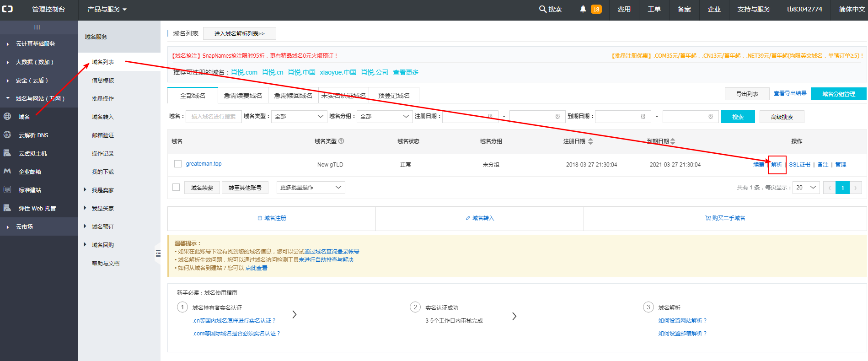The width and height of the screenshot is (868, 361).
Task: Open 产品与服务 dropdown menu
Action: click(107, 9)
